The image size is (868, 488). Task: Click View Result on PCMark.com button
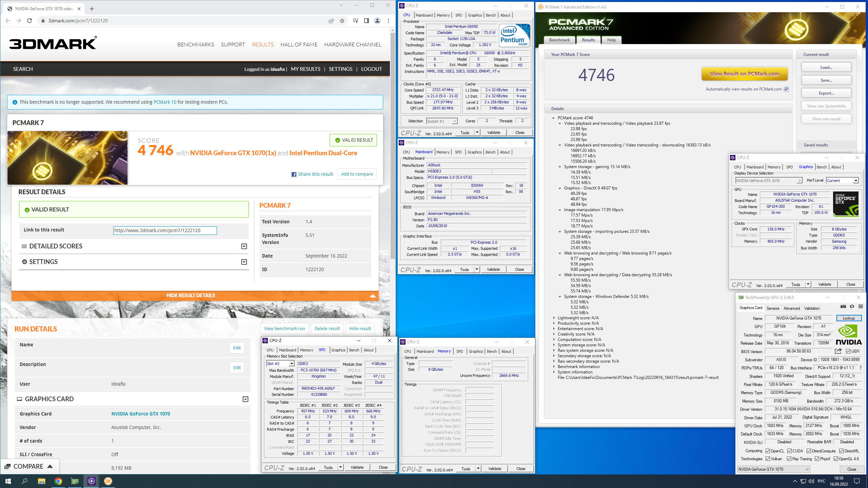click(745, 74)
